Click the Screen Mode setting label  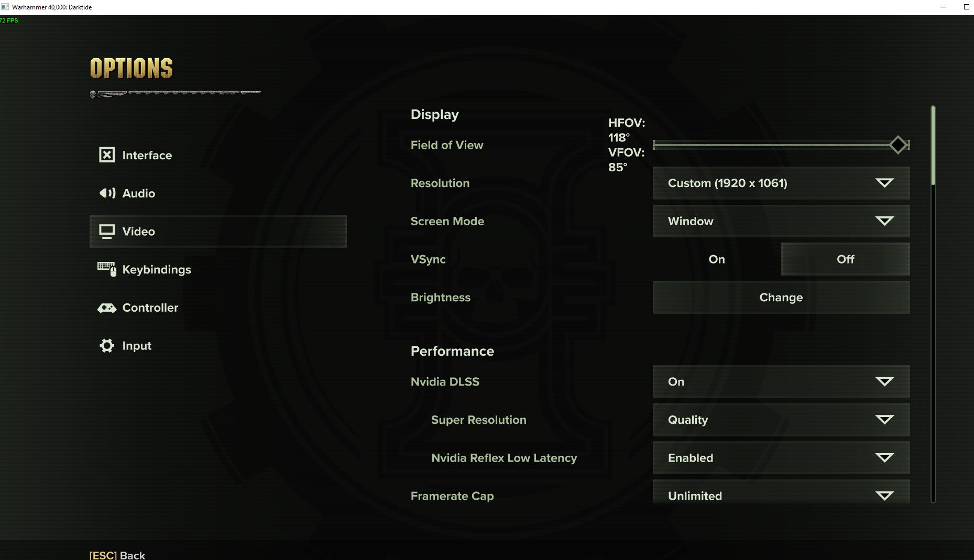pos(447,221)
